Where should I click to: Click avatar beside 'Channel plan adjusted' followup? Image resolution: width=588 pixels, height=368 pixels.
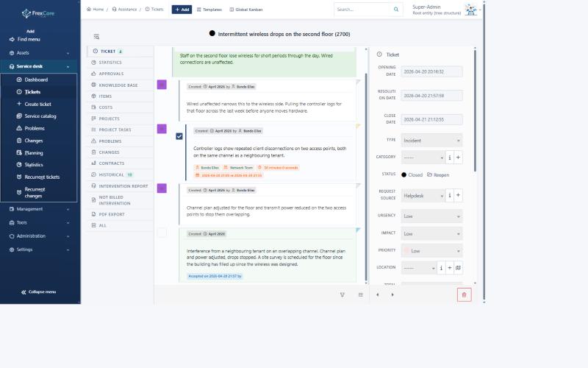[x=162, y=188]
